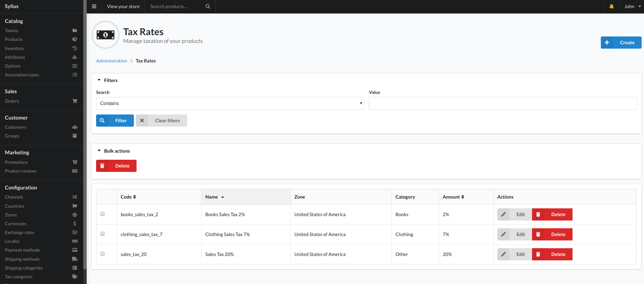
Task: Open Inventory in sidebar menu
Action: [14, 48]
